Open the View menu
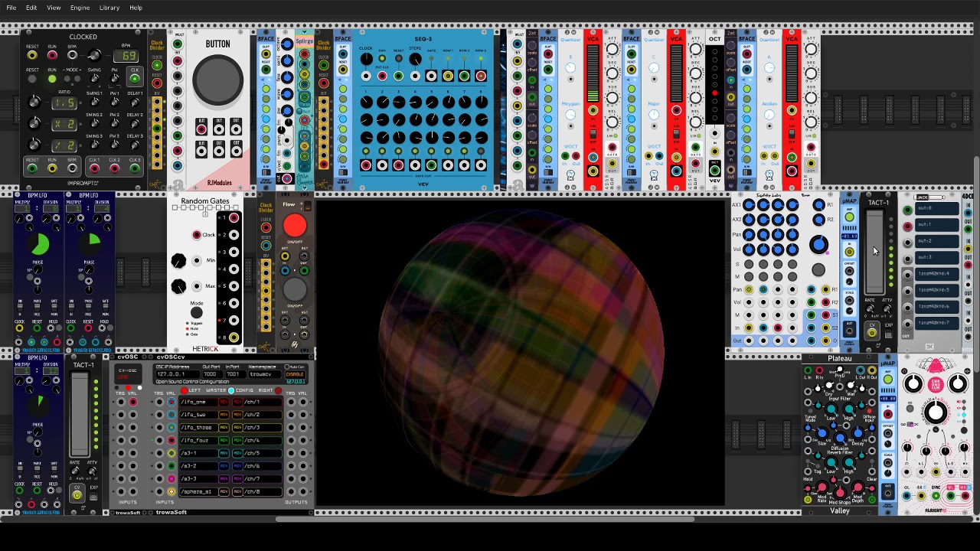The height and width of the screenshot is (551, 980). tap(54, 8)
